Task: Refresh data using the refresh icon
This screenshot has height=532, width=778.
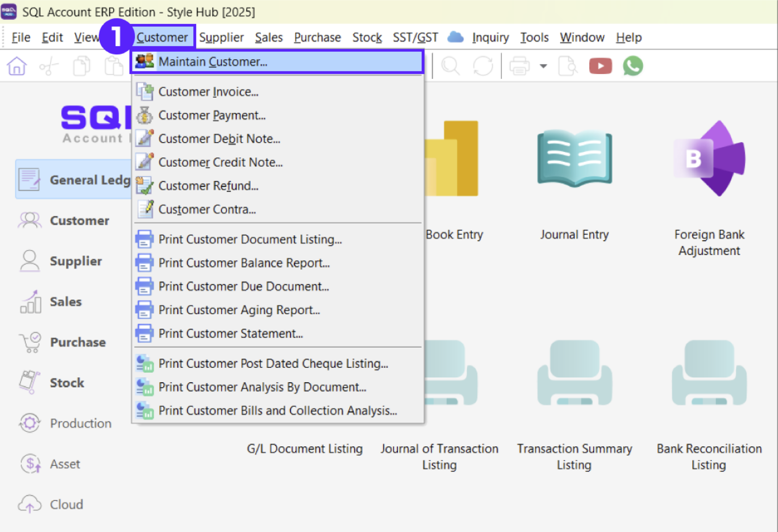Action: 483,65
